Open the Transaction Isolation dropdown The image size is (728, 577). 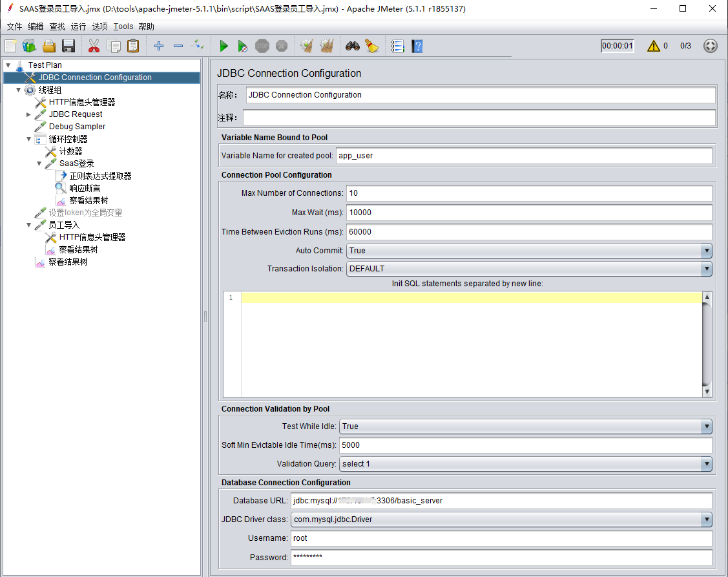coord(529,269)
